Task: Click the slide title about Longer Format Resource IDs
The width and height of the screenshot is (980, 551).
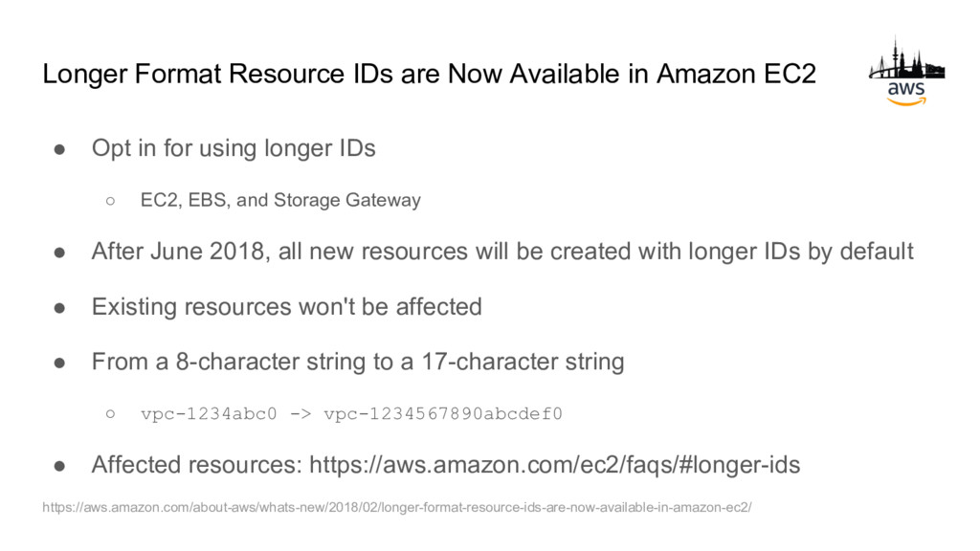Action: (x=430, y=74)
